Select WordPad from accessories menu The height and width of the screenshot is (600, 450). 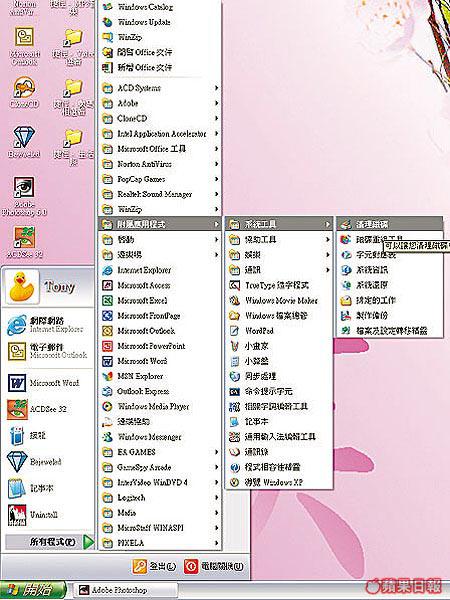point(279,331)
